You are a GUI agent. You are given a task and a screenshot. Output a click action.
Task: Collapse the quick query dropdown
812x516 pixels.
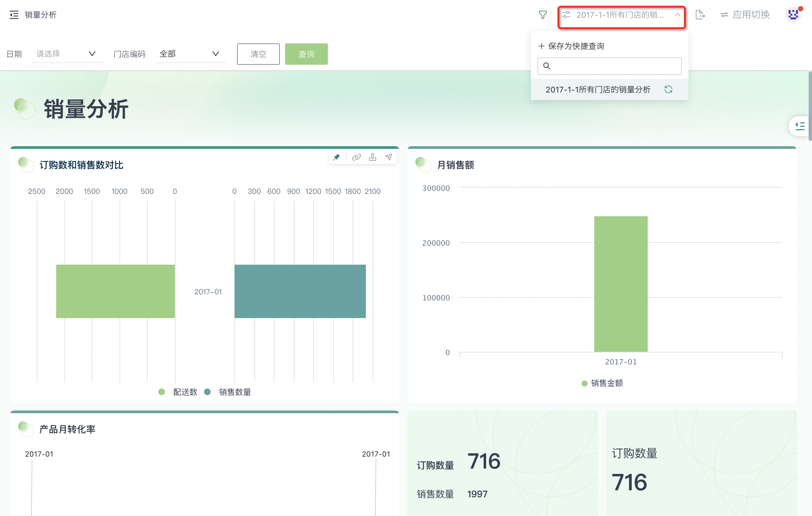tap(677, 15)
